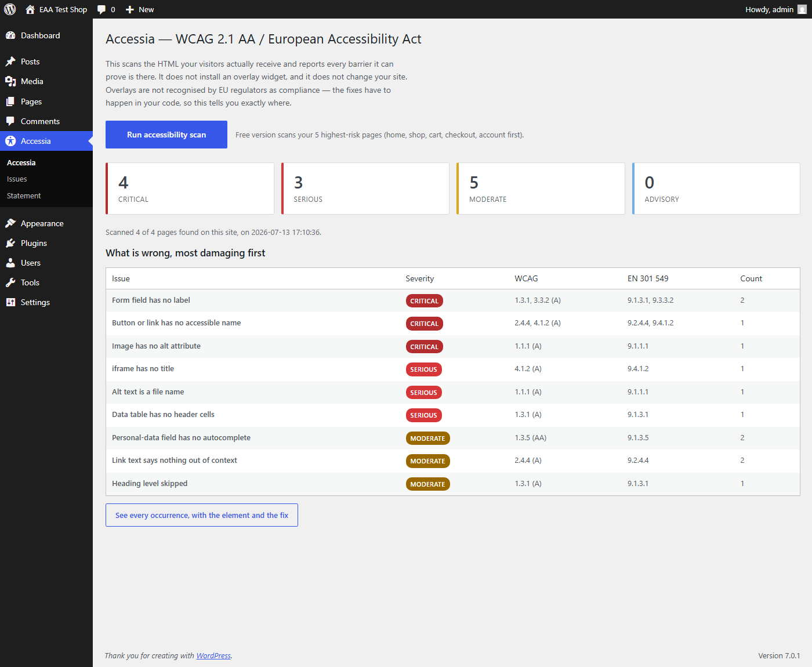
Task: Open the Settings menu item
Action: [x=46, y=302]
